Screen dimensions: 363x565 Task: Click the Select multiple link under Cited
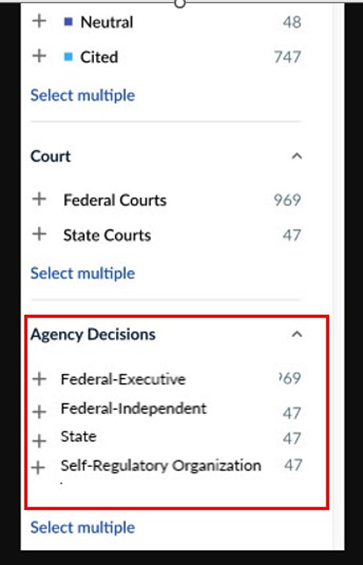(x=83, y=95)
